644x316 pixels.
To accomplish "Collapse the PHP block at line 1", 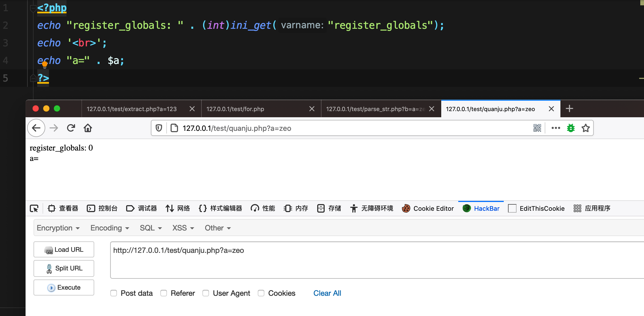I will click(33, 8).
